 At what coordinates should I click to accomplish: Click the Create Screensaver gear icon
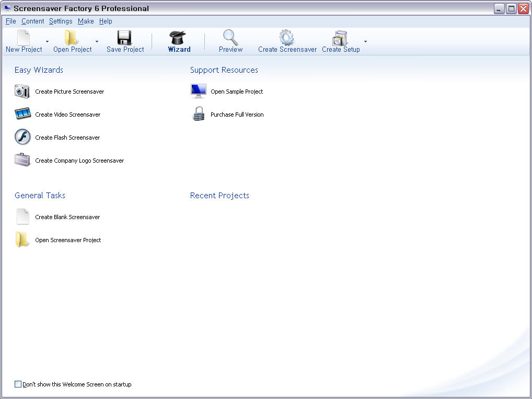click(286, 37)
